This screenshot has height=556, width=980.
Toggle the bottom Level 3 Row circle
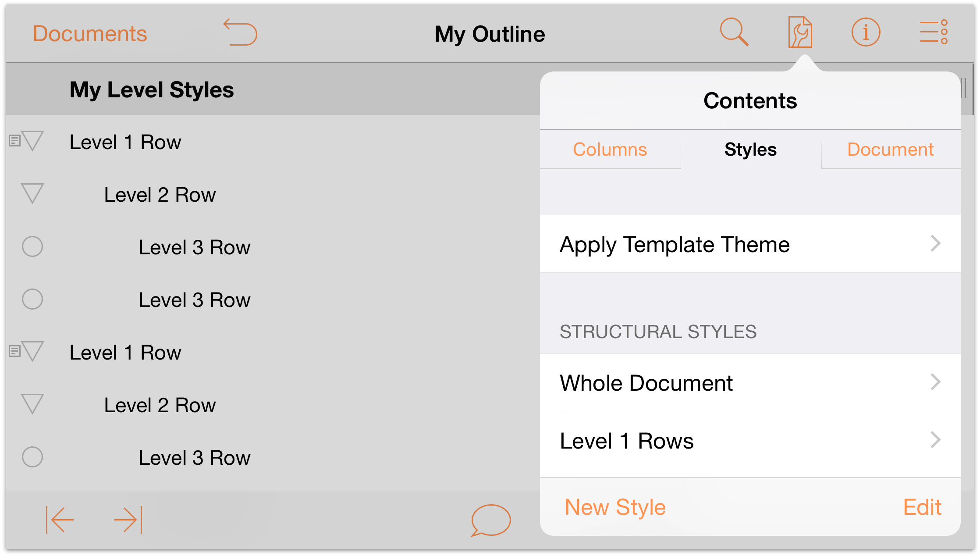34,458
